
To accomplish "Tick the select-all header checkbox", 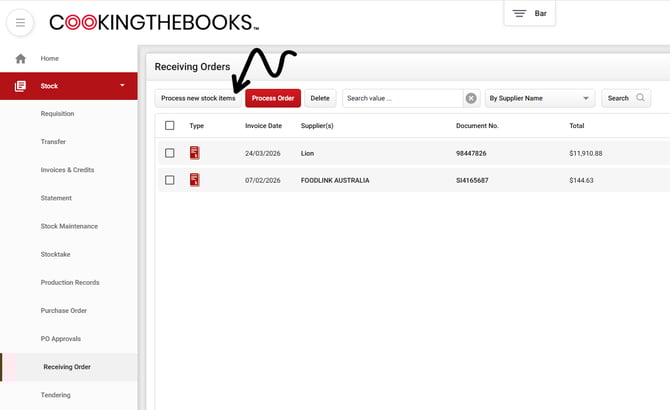I will pos(169,126).
